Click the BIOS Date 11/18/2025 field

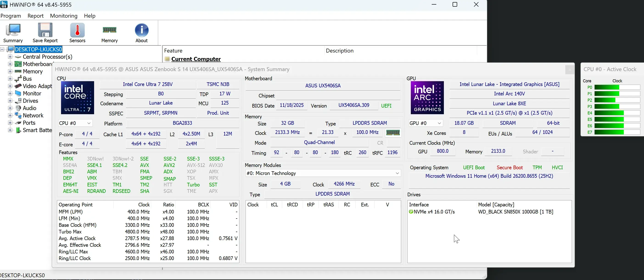291,105
